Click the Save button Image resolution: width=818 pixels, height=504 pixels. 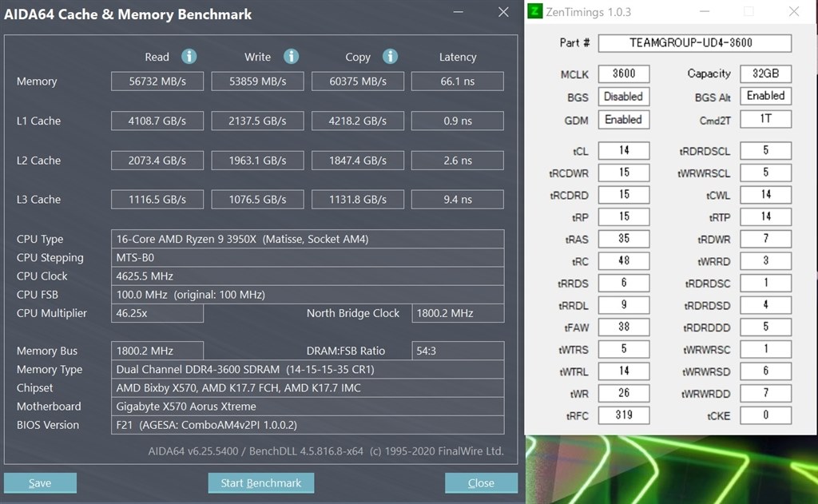(40, 482)
